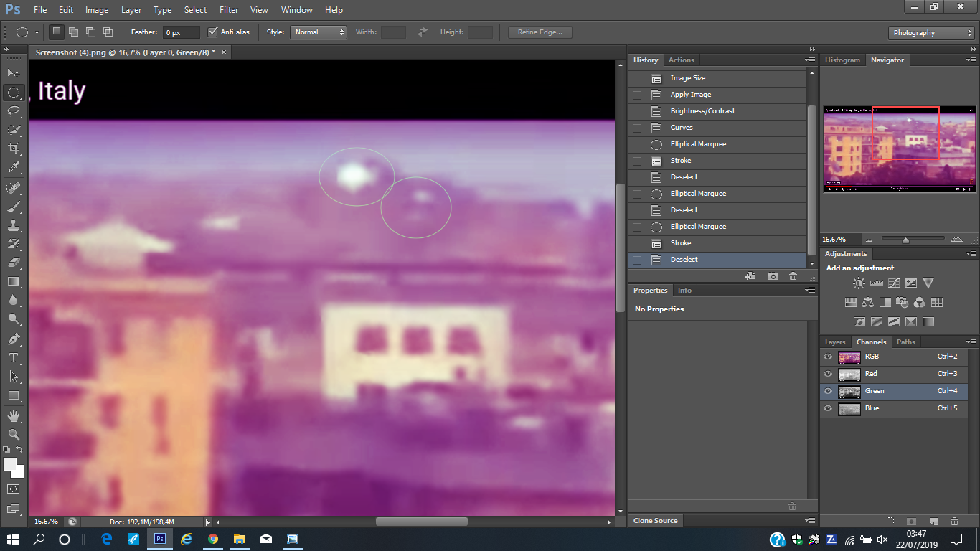
Task: Open the History panel options menu
Action: [811, 60]
